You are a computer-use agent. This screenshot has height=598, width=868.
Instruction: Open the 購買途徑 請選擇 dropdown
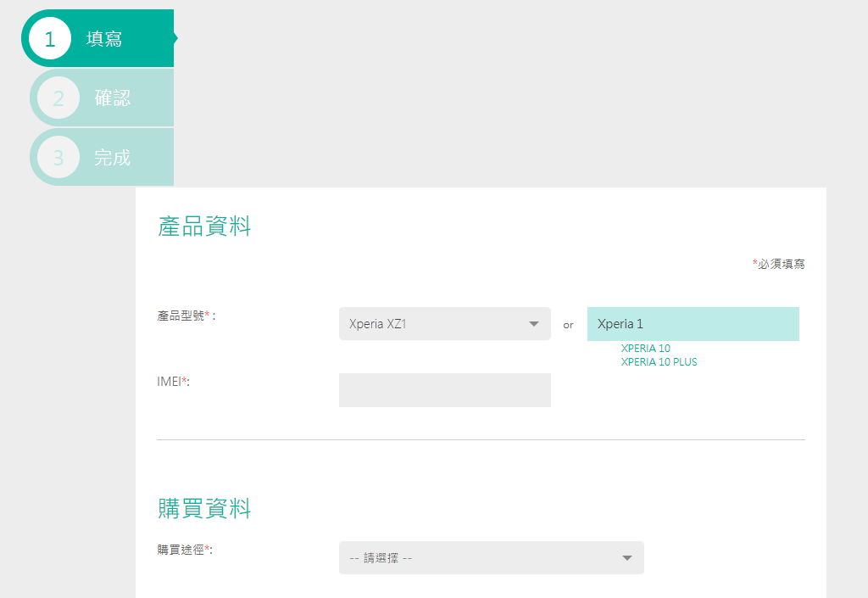pos(492,557)
